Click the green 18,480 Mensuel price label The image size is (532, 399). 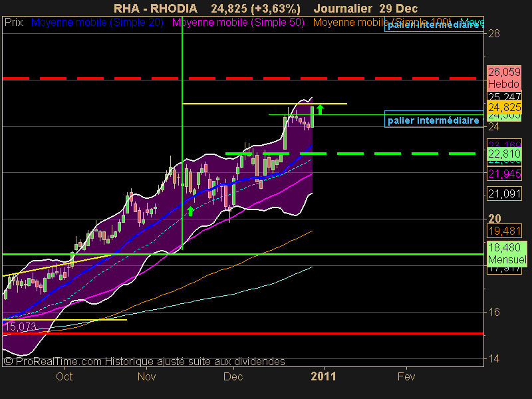[507, 253]
